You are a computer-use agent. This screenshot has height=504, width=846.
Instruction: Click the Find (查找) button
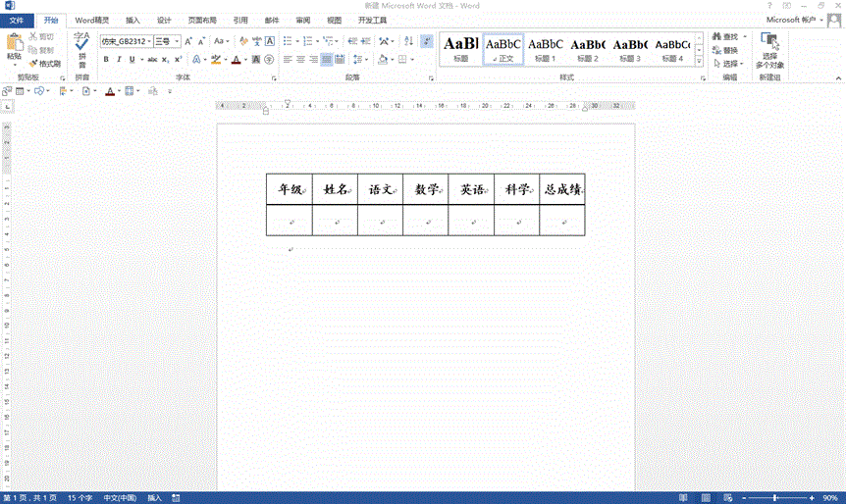click(x=725, y=36)
